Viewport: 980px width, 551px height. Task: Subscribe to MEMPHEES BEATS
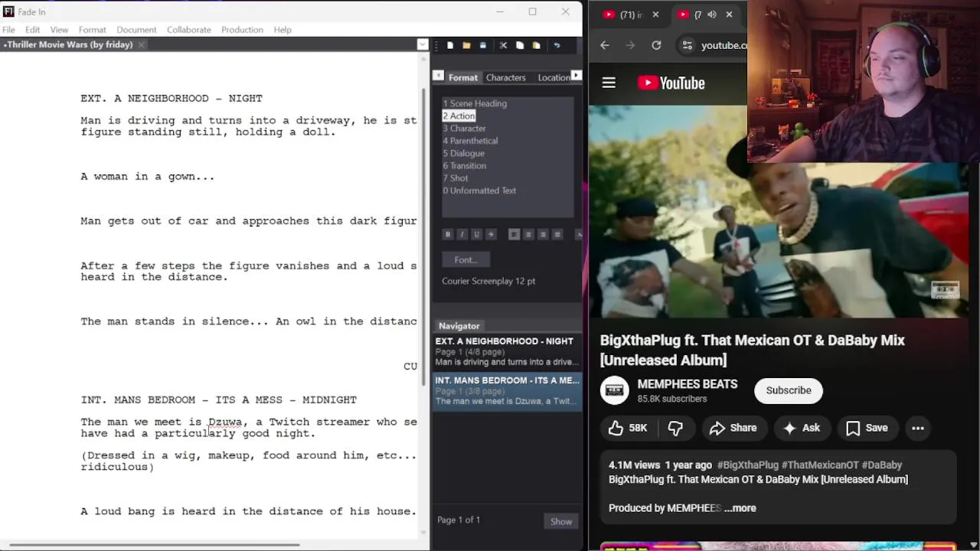point(789,390)
